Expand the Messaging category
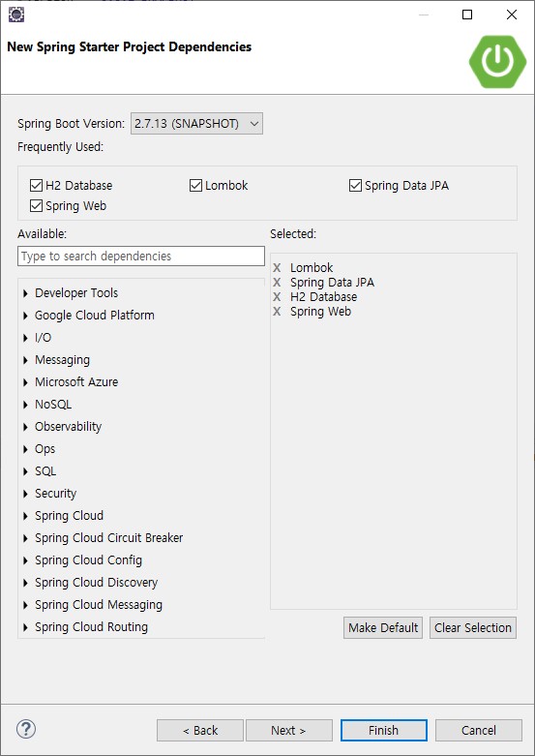 [25, 360]
